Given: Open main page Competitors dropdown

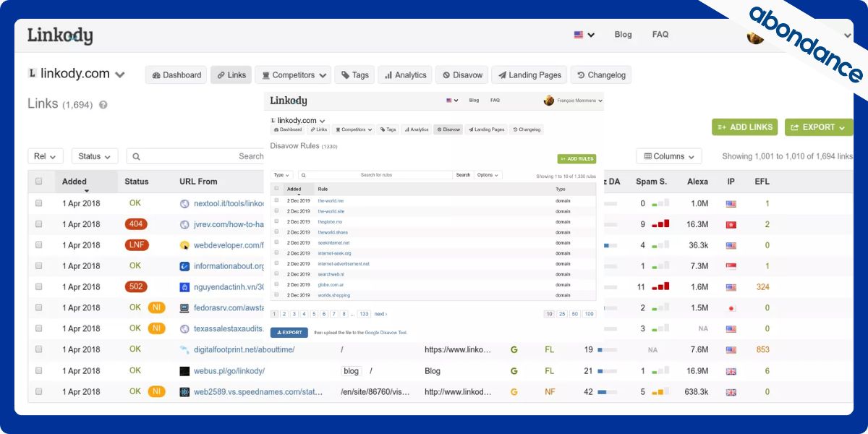Looking at the screenshot, I should [x=292, y=75].
